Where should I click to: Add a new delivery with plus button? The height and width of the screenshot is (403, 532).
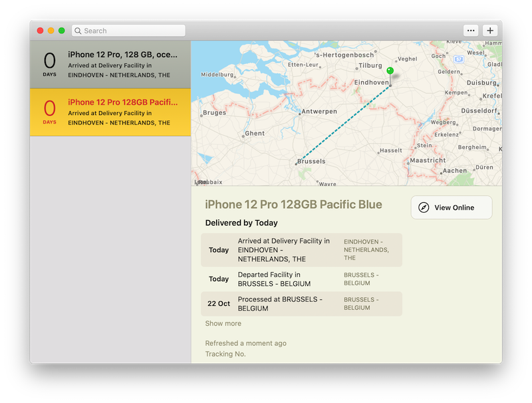coord(490,31)
